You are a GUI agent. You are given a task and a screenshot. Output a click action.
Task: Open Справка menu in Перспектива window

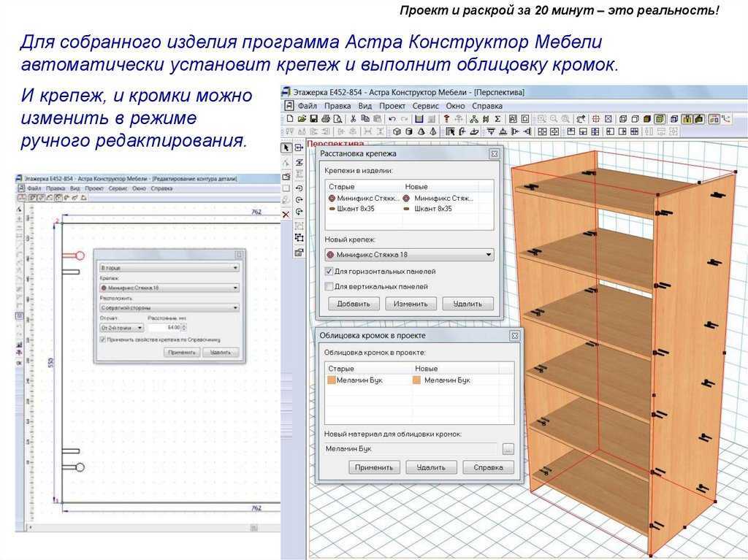pyautogui.click(x=487, y=106)
